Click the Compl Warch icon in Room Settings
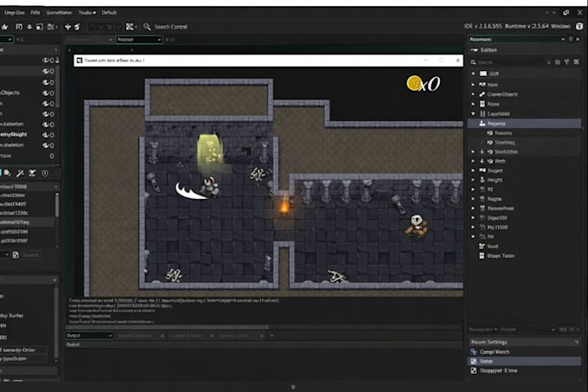This screenshot has width=588, height=392. [x=474, y=352]
